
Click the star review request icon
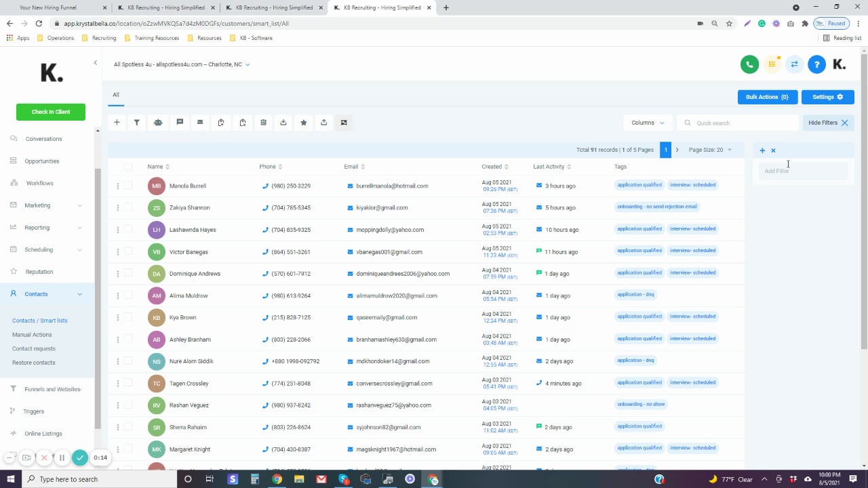point(304,123)
